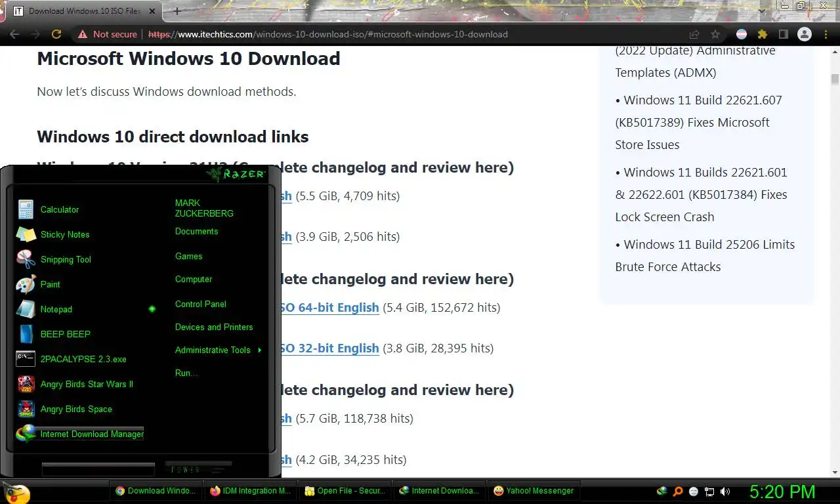Image resolution: width=840 pixels, height=504 pixels.
Task: Click the 5:20 PM taskbar clock
Action: pyautogui.click(x=782, y=492)
